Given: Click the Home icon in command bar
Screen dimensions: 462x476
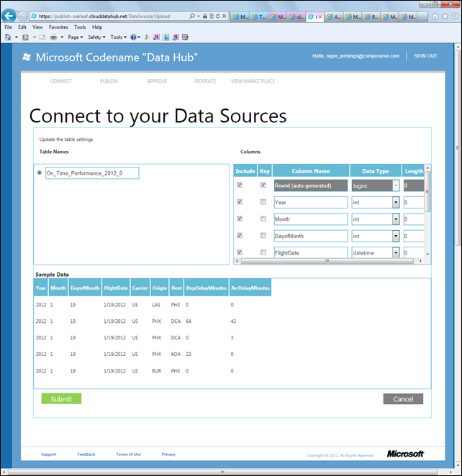Looking at the screenshot, I should coord(8,37).
